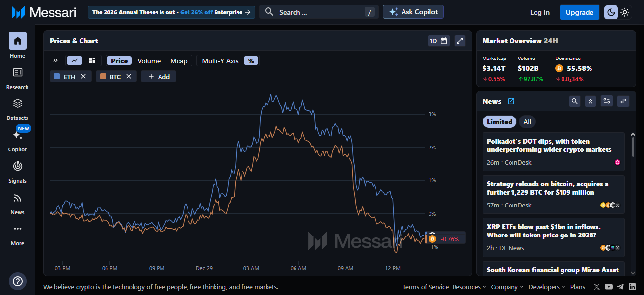Collapse the News panel with double chevron

590,101
